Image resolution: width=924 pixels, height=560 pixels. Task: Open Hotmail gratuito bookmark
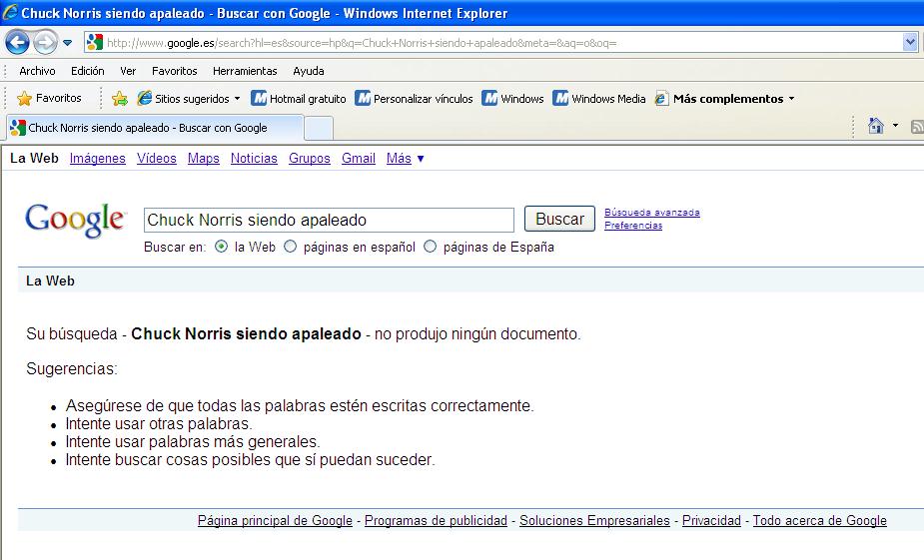pos(298,99)
